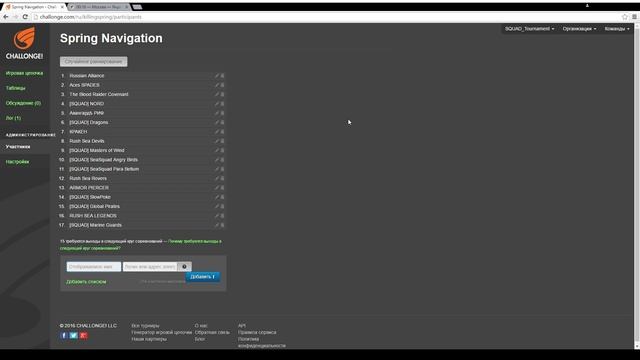640x360 pixels.
Task: Open the Почему требуются выходы explanation link
Action: 141,245
